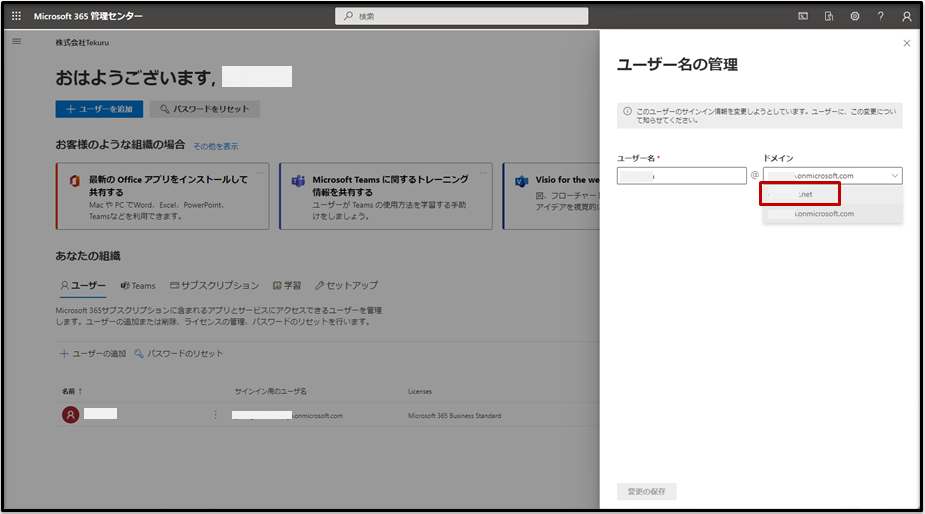Click the Licenses column header
The width and height of the screenshot is (925, 514).
420,391
